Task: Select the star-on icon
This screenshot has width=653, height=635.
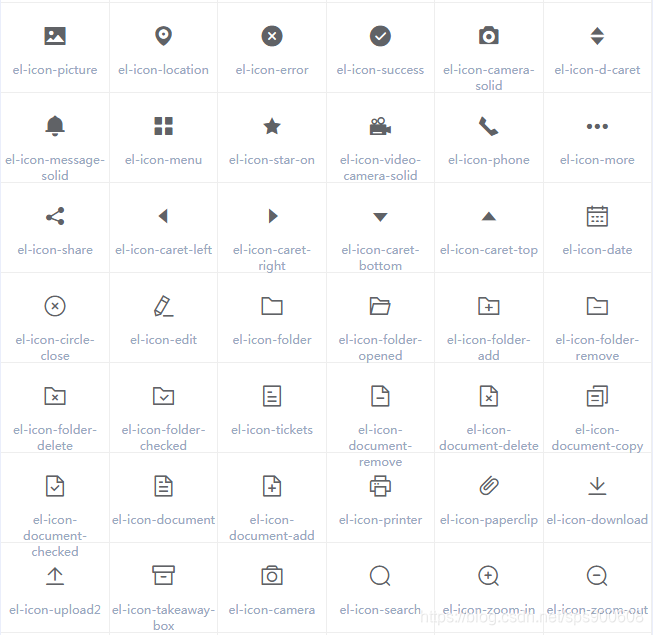Action: pyautogui.click(x=272, y=127)
